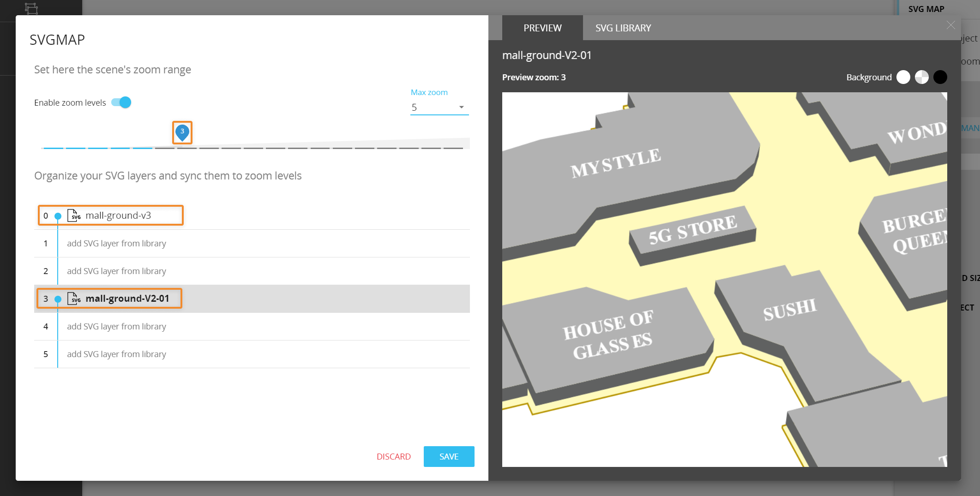The image size is (980, 496).
Task: Set preview background to white
Action: [x=903, y=77]
